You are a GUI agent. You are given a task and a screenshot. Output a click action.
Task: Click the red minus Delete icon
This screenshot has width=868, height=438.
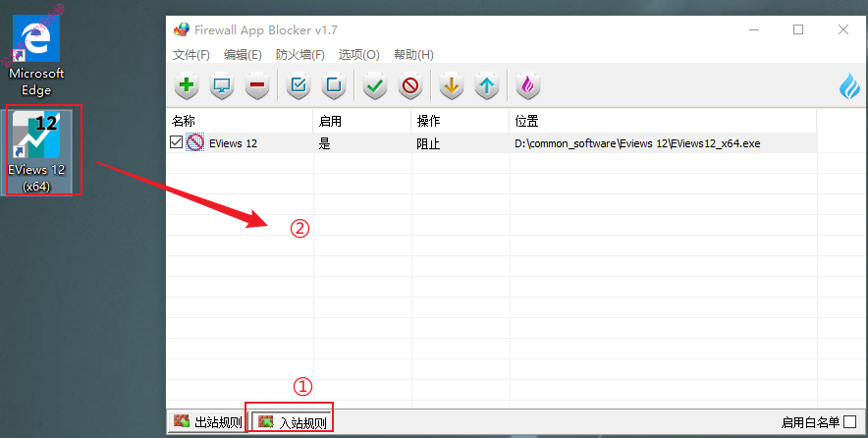coord(257,85)
